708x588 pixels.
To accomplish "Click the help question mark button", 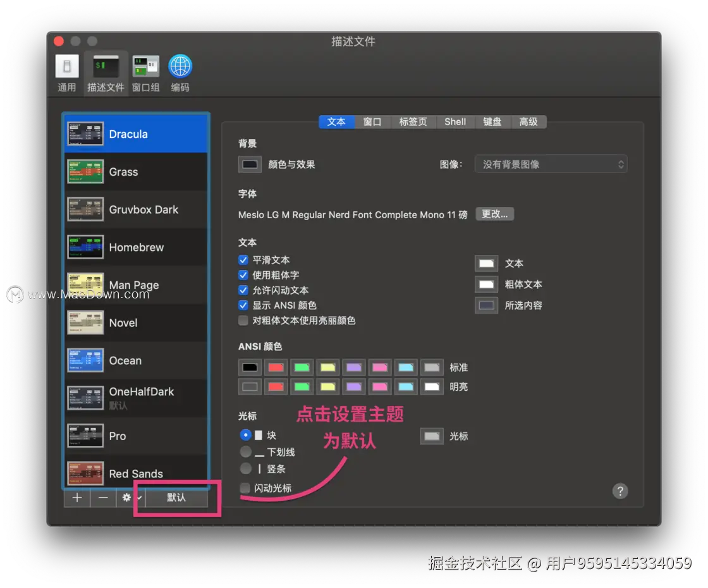I will 620,491.
